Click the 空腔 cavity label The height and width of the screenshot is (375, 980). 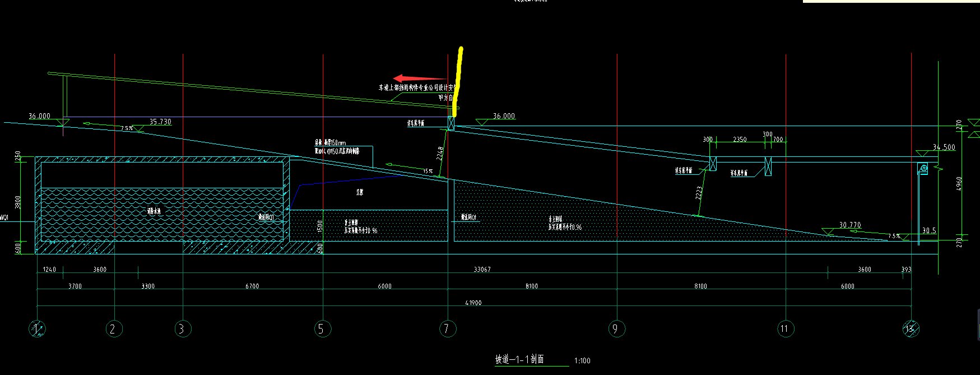point(360,192)
